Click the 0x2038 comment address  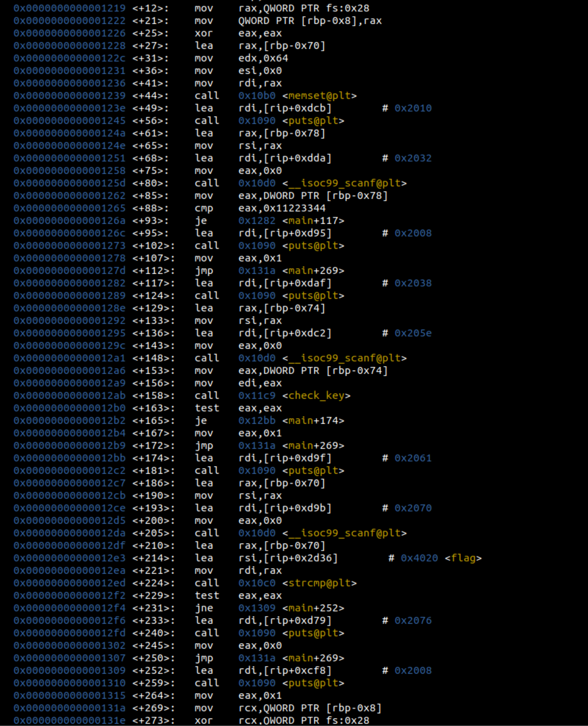click(413, 283)
